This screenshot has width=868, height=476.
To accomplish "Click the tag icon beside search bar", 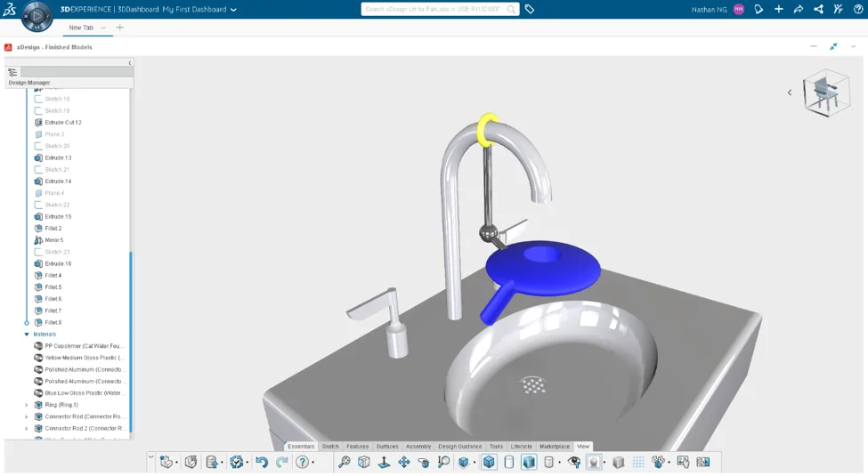I will 530,9.
